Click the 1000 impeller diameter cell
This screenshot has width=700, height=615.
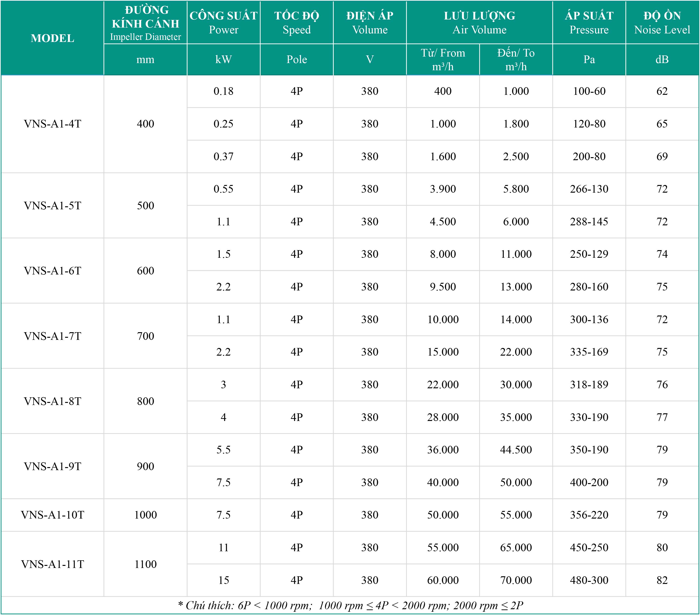pos(145,515)
